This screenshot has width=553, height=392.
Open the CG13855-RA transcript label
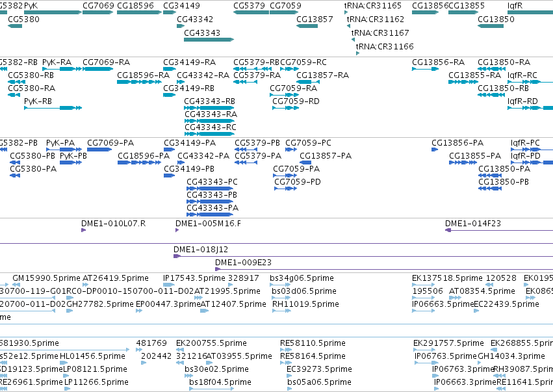(475, 75)
